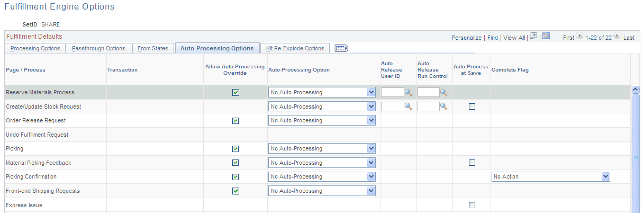
Task: Look up Auto Release User ID for Reserve Materials
Action: 408,92
